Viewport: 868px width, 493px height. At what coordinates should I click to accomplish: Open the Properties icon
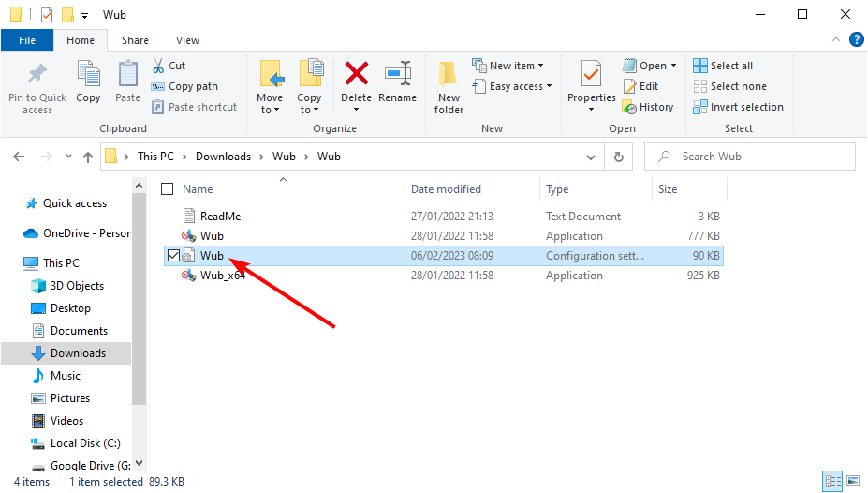coord(591,75)
